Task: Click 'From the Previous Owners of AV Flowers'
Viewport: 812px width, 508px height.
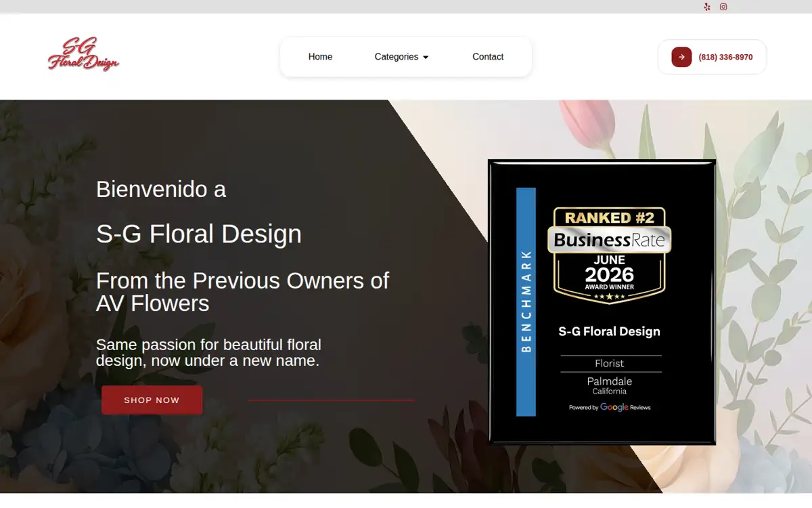Action: [x=243, y=292]
